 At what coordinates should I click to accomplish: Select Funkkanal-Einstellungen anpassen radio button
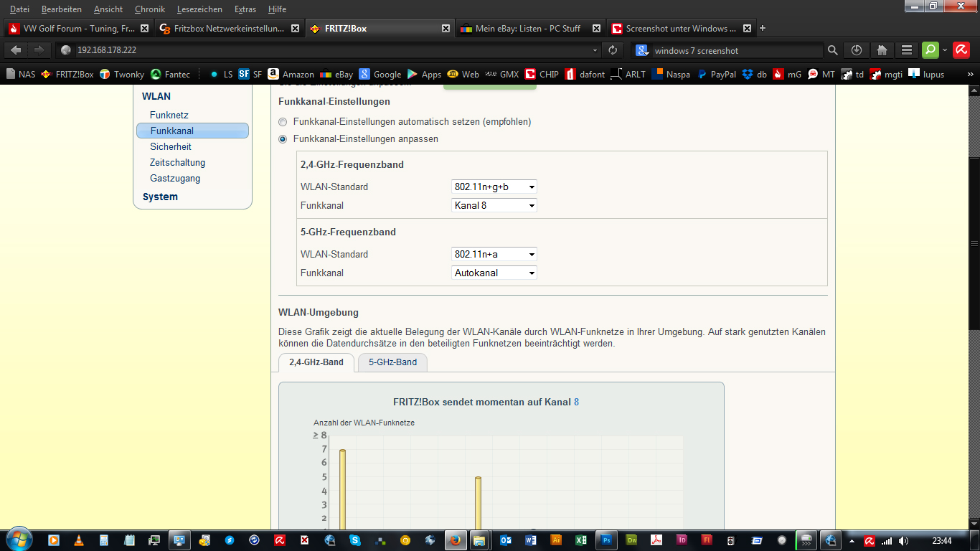coord(283,139)
